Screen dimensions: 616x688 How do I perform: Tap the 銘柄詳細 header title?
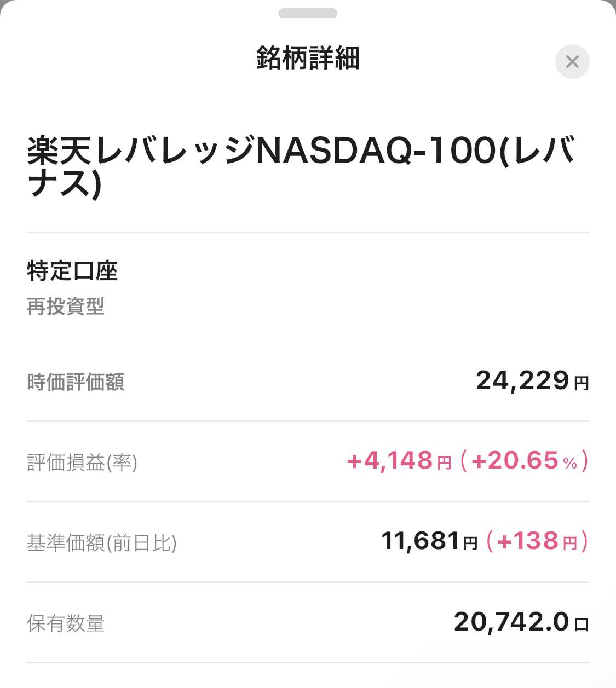pyautogui.click(x=308, y=58)
